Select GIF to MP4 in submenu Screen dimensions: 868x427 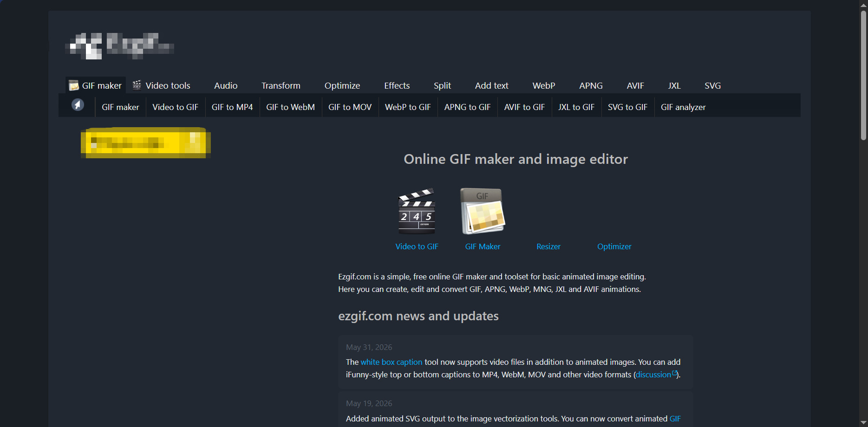[232, 107]
